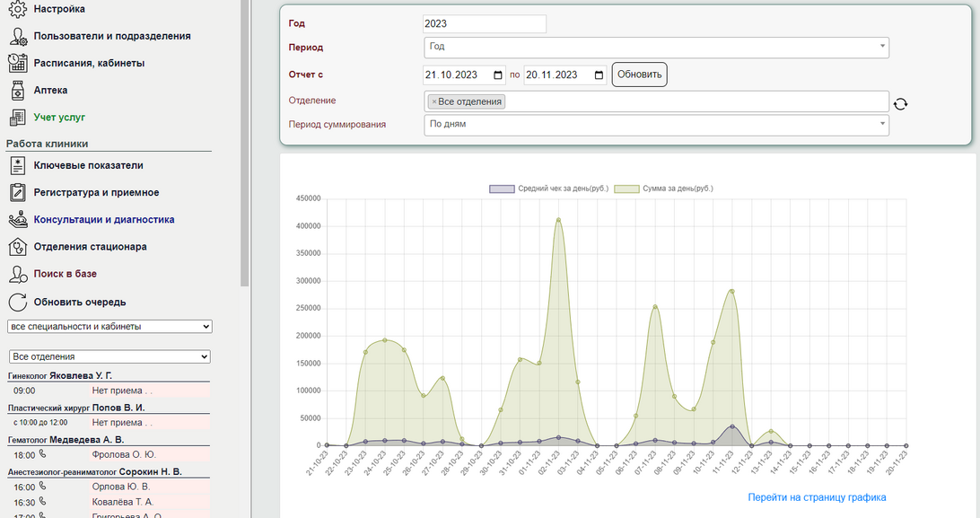This screenshot has height=518, width=980.
Task: Click the Ключевые показатели icon
Action: click(18, 165)
